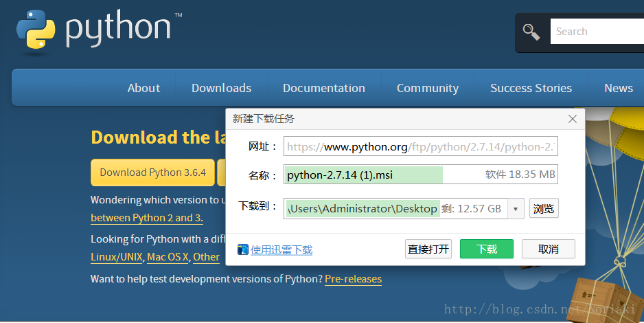Open the Downloads menu
The height and width of the screenshot is (323, 644).
click(221, 88)
